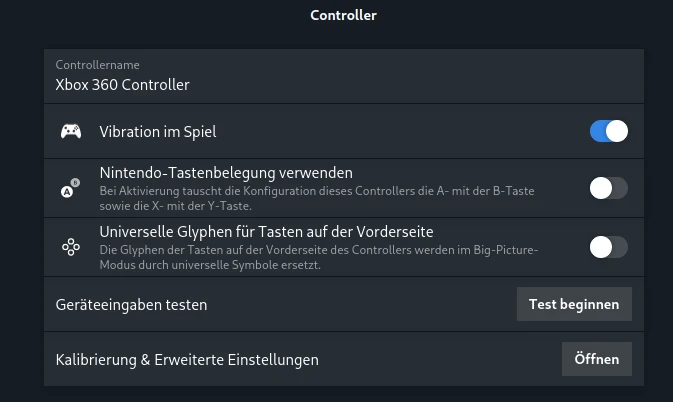Click the Nintendo-Tastenbelegung verwenden heading
The image size is (673, 402).
tap(226, 173)
